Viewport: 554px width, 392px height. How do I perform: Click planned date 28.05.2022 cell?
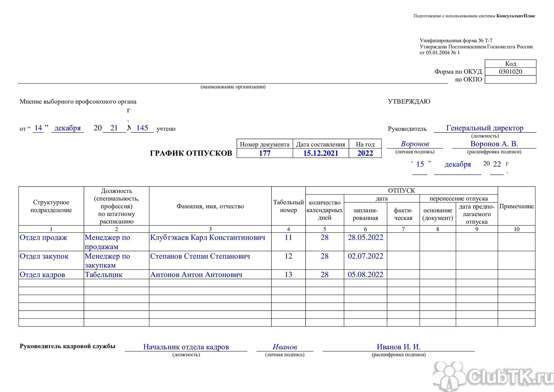pos(365,237)
